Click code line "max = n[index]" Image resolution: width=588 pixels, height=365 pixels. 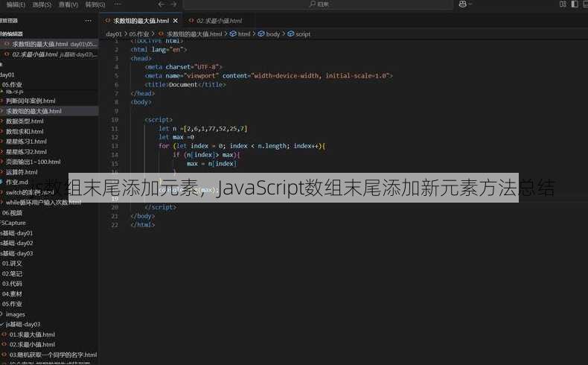click(x=211, y=164)
